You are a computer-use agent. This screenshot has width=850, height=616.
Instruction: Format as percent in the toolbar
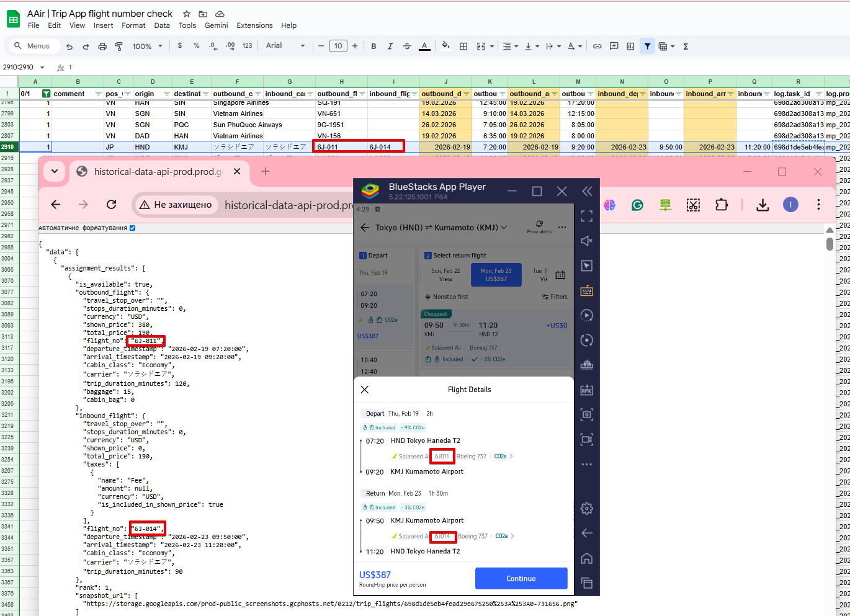tap(197, 46)
